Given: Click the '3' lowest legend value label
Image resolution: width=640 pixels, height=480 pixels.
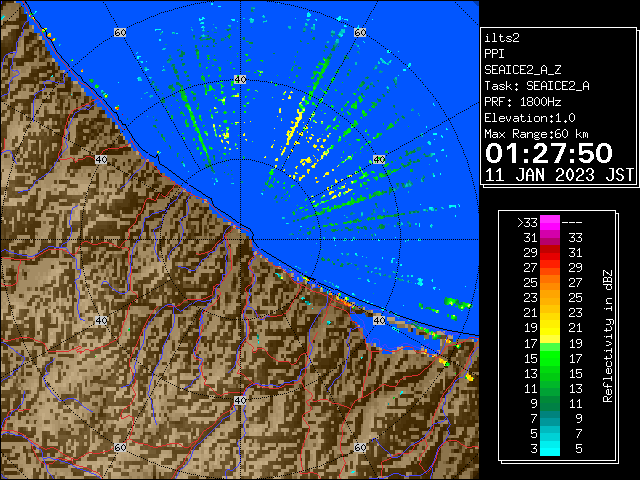Looking at the screenshot, I should click(x=534, y=449).
